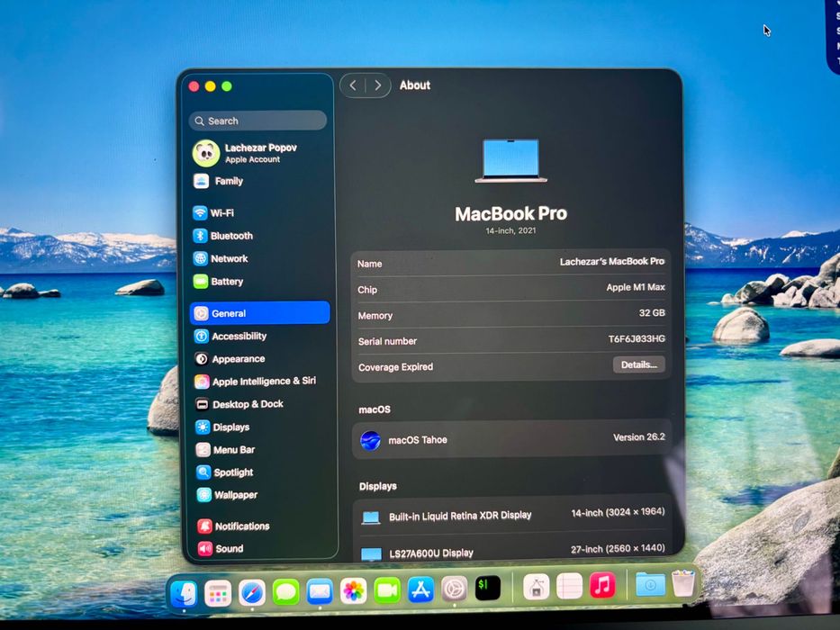The image size is (840, 630).
Task: Click the computer name Lachezar's MacBook Pro
Action: tap(612, 261)
